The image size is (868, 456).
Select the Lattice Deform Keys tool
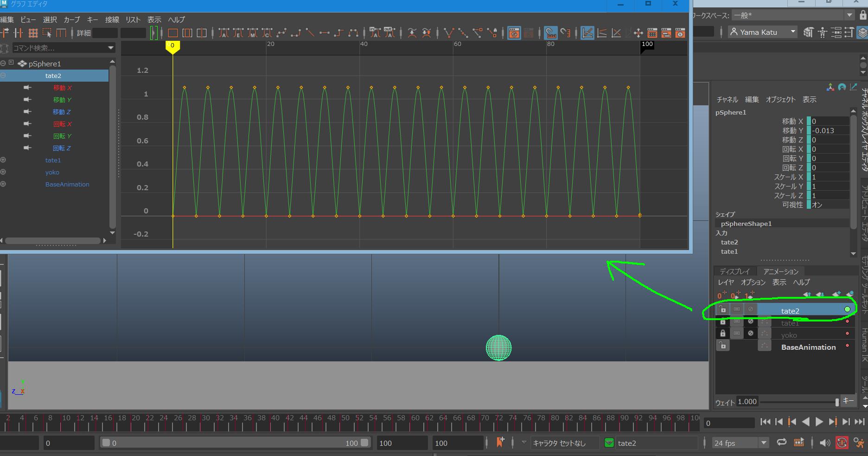(x=33, y=32)
